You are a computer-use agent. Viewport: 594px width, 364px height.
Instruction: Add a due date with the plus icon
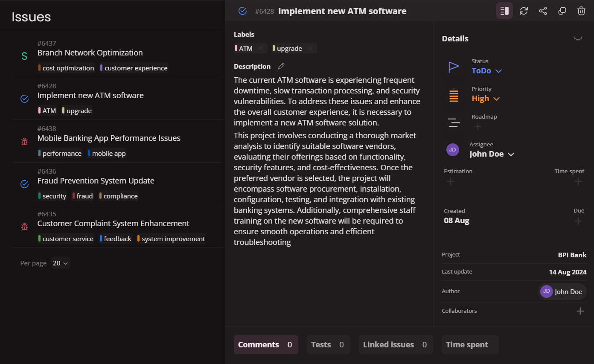pyautogui.click(x=578, y=221)
